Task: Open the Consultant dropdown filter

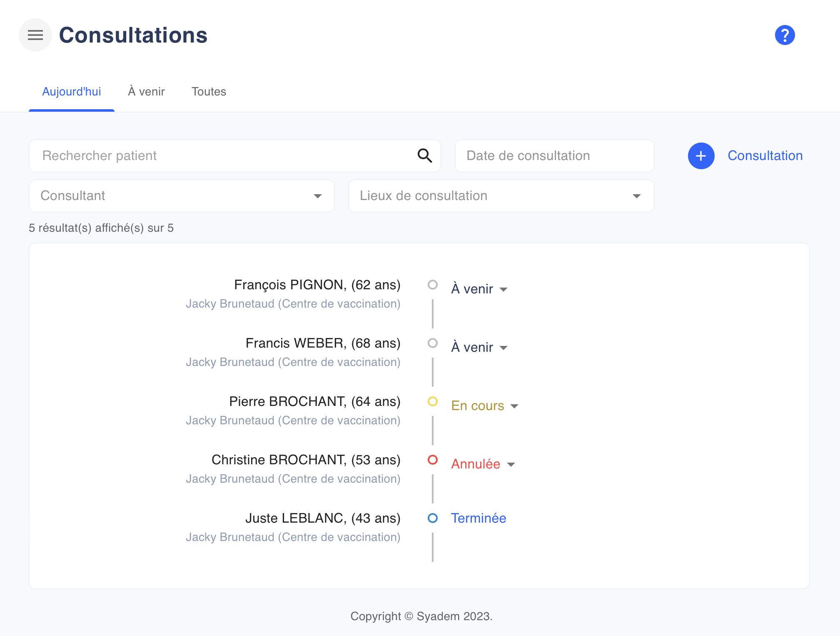Action: (x=182, y=196)
